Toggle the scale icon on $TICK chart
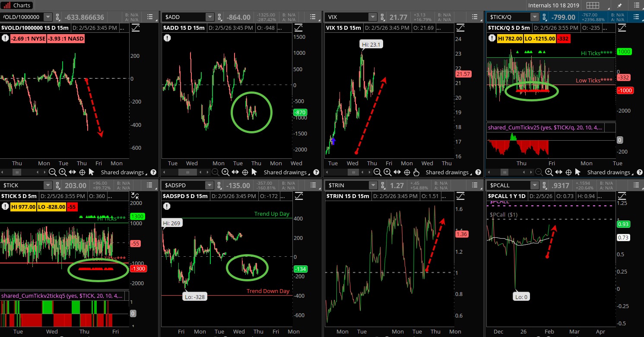 [135, 196]
